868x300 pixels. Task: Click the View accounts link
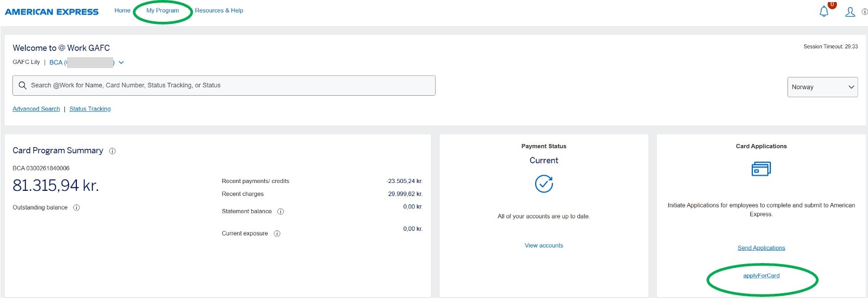coord(544,245)
